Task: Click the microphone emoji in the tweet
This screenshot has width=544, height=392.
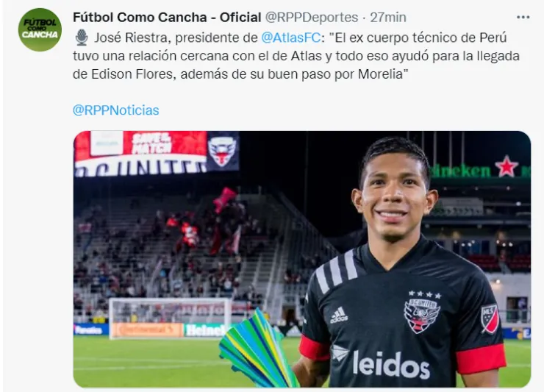Action: 82,38
